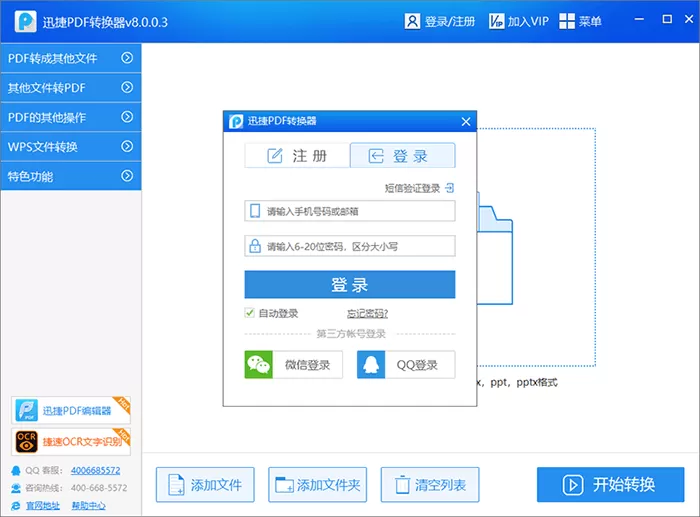The image size is (700, 517).
Task: Expand the PDF转成其他文件 section
Action: (x=71, y=58)
